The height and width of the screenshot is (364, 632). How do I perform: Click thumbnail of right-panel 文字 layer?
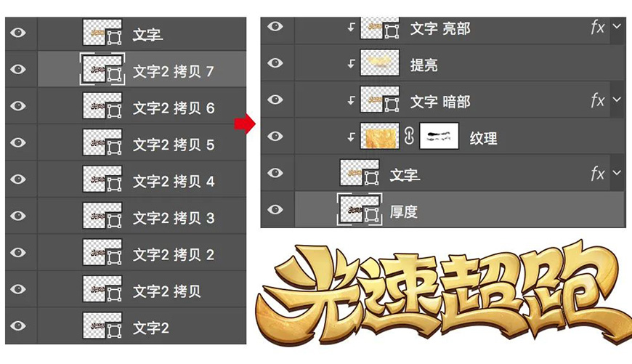coord(360,173)
